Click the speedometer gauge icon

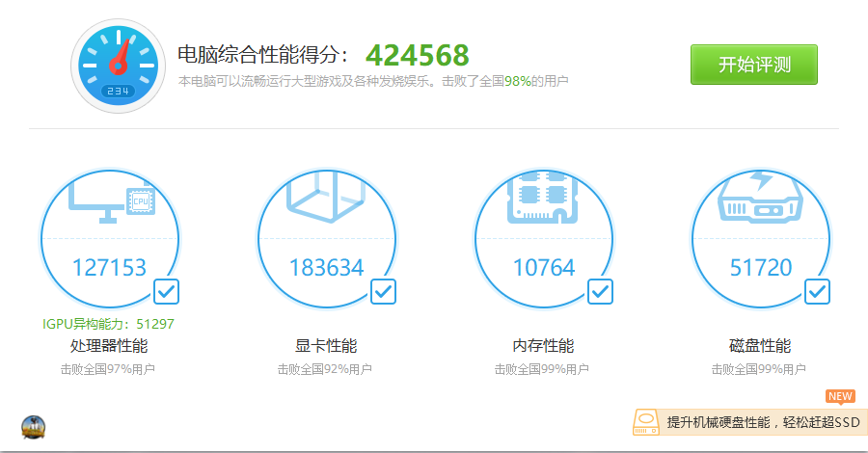pos(118,66)
